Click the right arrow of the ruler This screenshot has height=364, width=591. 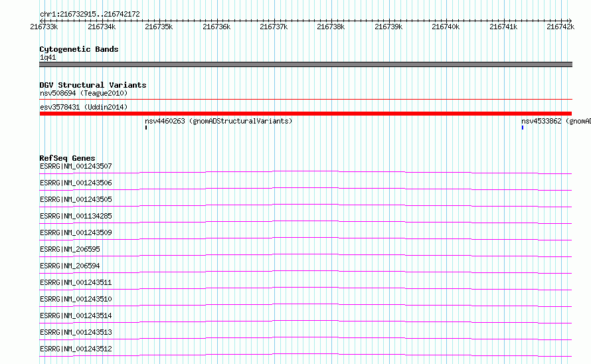tap(570, 21)
